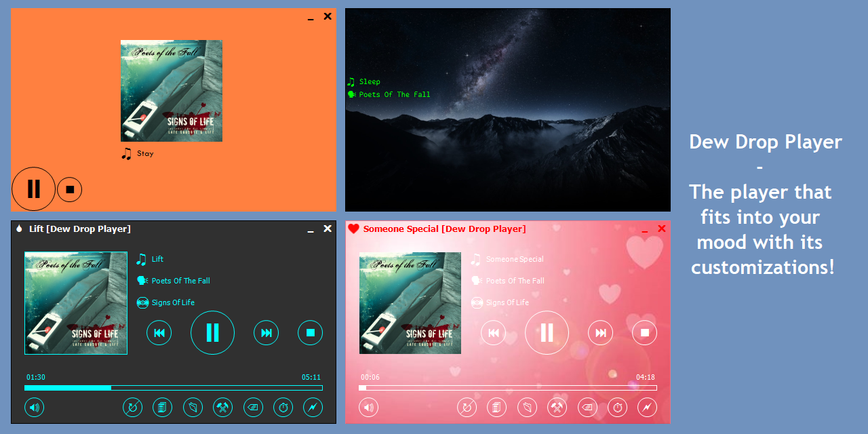The width and height of the screenshot is (868, 434).
Task: Click the artist head icon in the dark player
Action: [142, 281]
